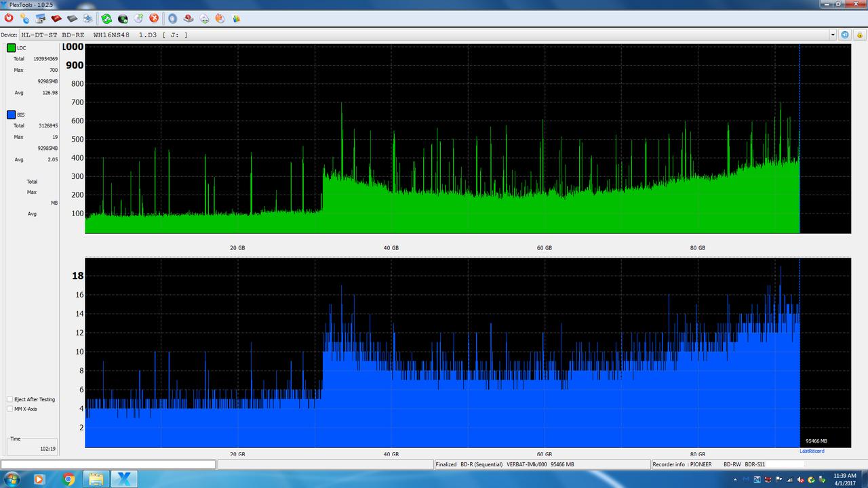This screenshot has width=868, height=488.
Task: Enable Eject After Testing checkbox
Action: (9, 399)
